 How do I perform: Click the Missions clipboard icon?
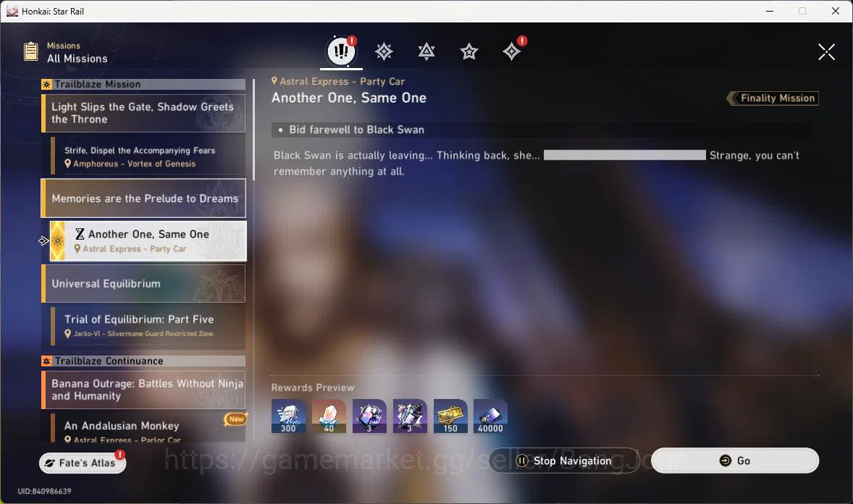31,51
